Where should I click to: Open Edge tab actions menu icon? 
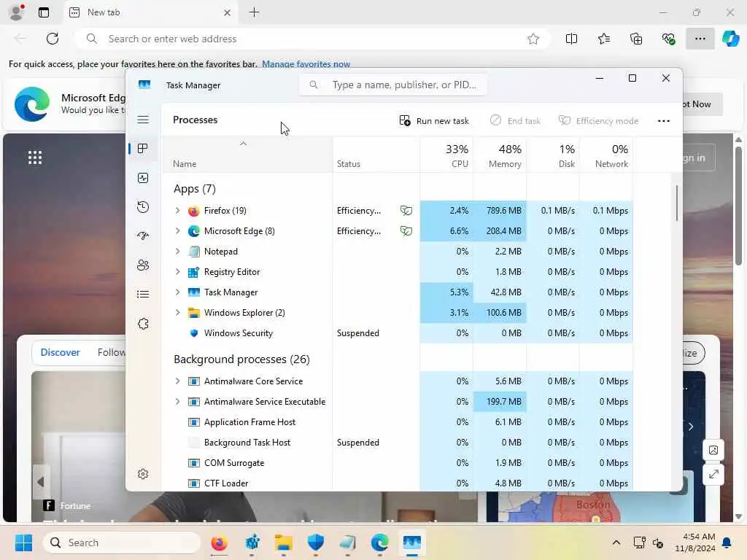pyautogui.click(x=44, y=12)
